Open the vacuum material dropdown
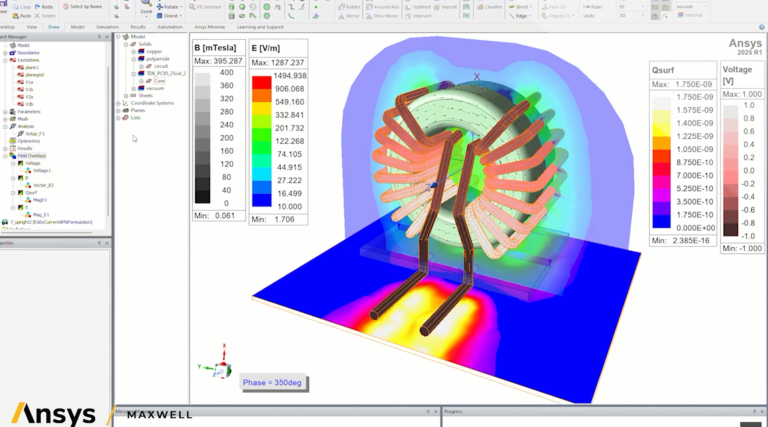768x427 pixels. click(692, 7)
